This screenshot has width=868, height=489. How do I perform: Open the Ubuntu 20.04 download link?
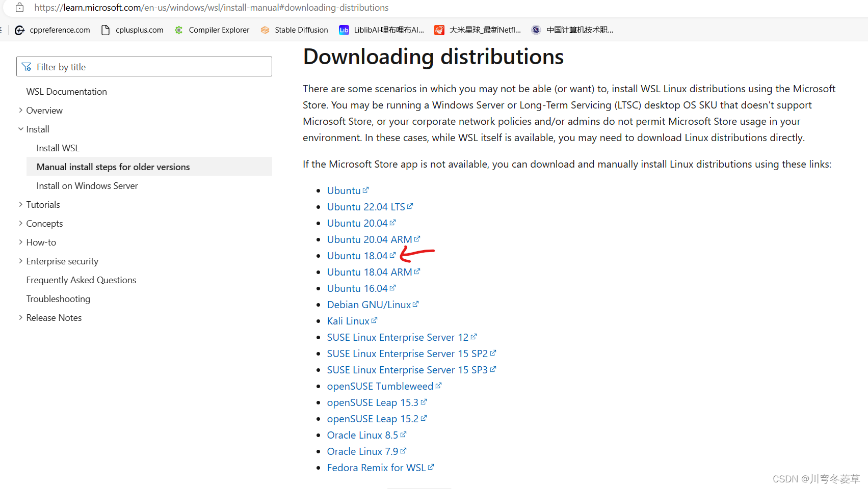[361, 223]
